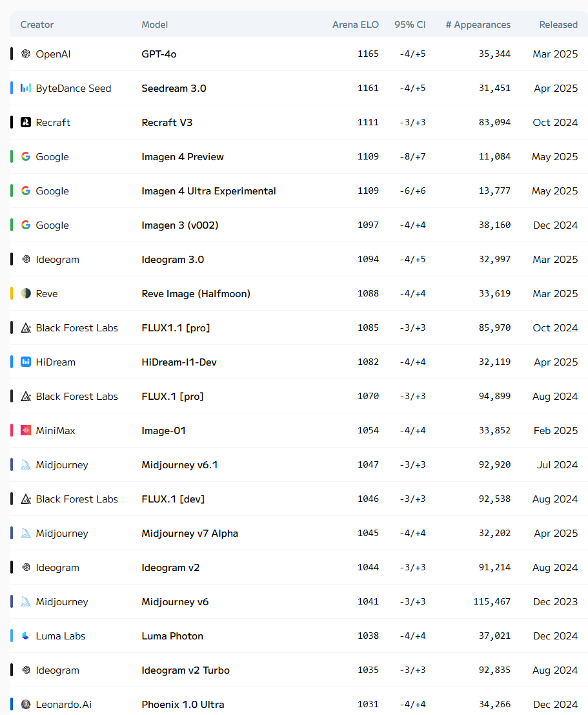Viewport: 588px width, 715px height.
Task: Click Black Forest Labs logo in FLUX1.1 [pro] row
Action: click(x=26, y=328)
